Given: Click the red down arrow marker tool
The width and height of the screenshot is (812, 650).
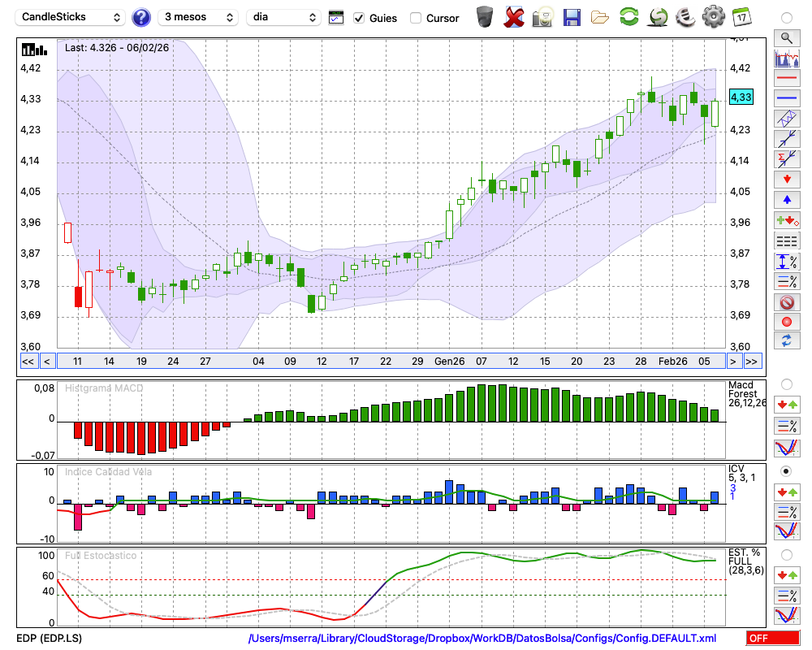Looking at the screenshot, I should (x=787, y=180).
